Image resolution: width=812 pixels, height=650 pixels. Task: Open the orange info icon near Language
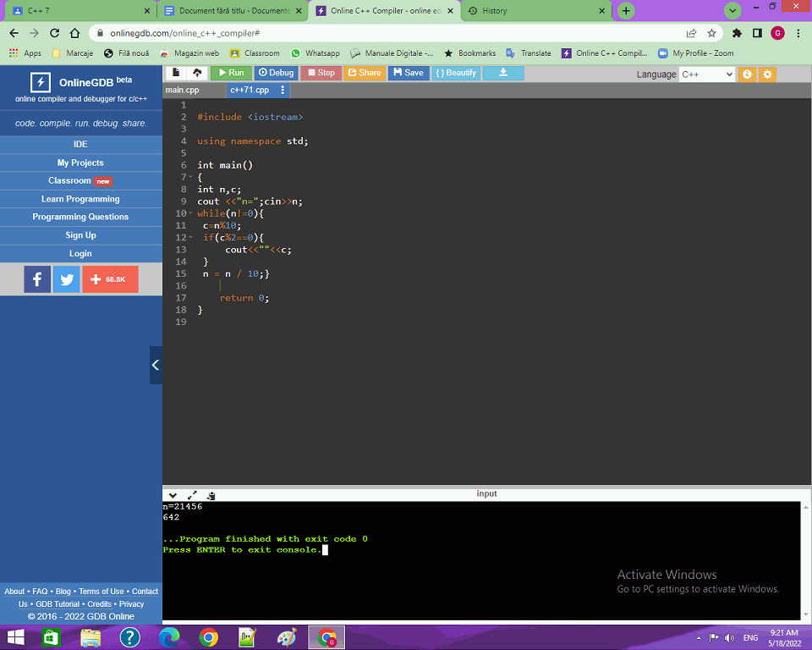tap(747, 74)
